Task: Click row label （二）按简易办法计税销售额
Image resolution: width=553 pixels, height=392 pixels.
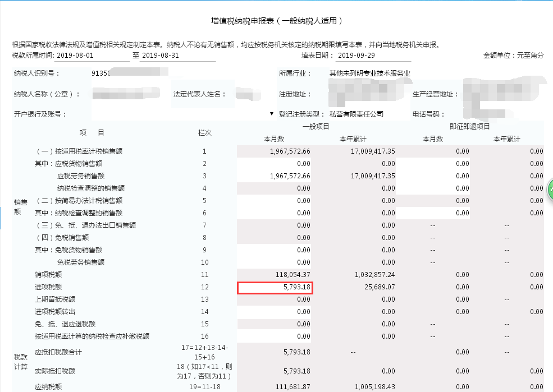Action: point(79,200)
